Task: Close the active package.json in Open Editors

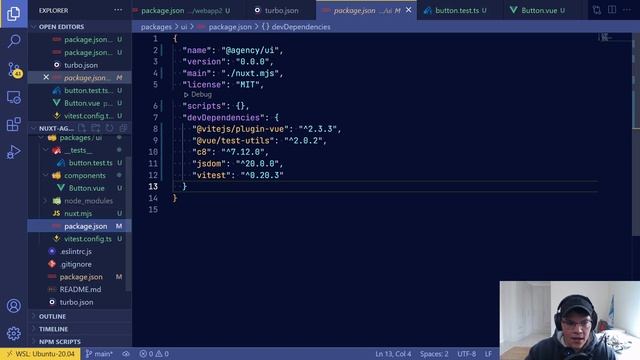Action: tap(46, 78)
